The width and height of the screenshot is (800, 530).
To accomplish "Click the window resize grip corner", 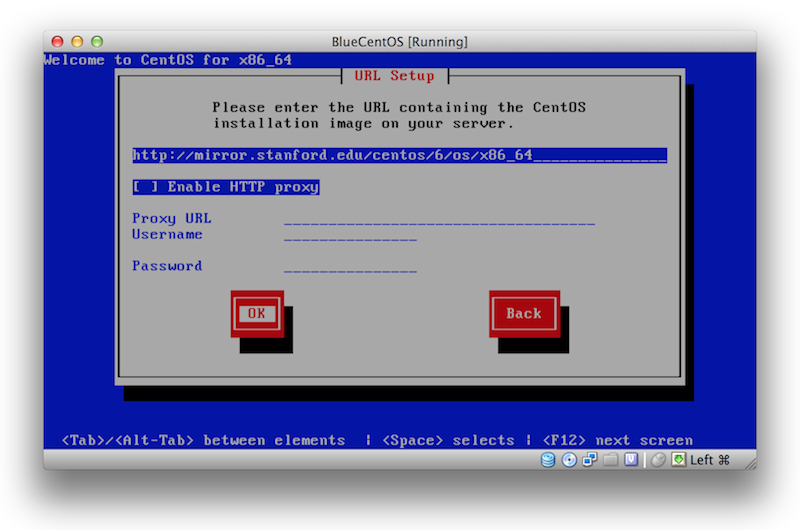I will point(751,464).
